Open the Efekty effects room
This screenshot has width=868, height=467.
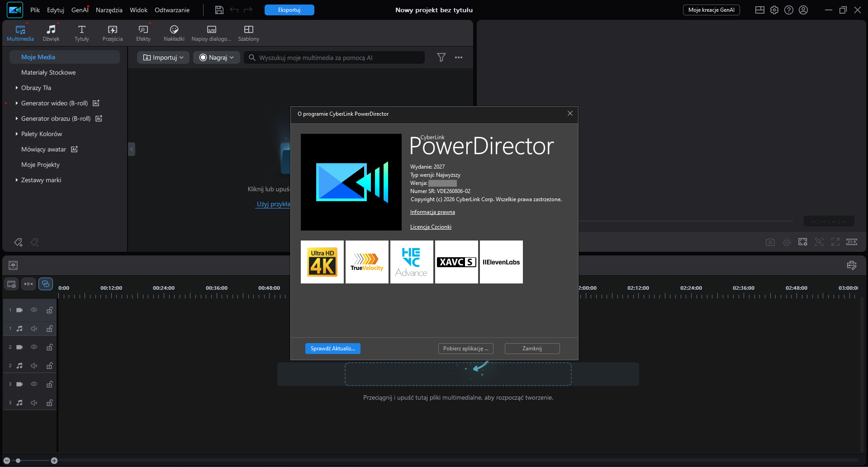click(143, 33)
